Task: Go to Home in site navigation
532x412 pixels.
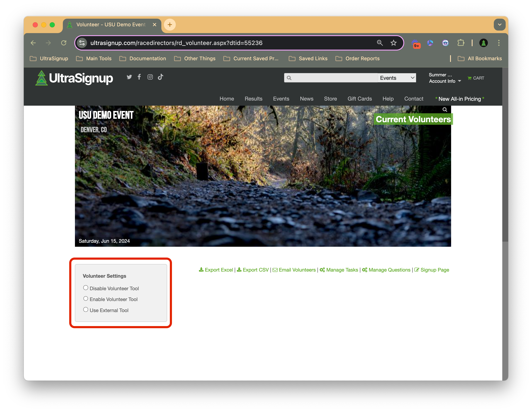Action: click(x=227, y=99)
